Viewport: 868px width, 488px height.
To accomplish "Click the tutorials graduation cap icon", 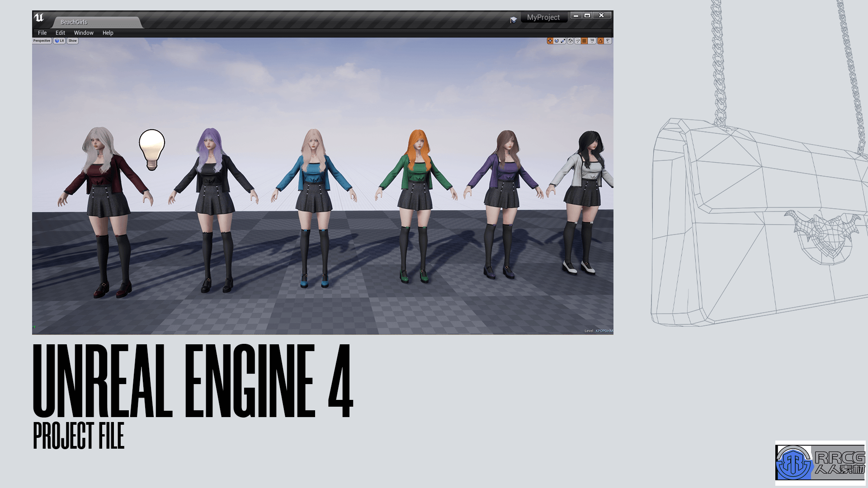I will (513, 20).
